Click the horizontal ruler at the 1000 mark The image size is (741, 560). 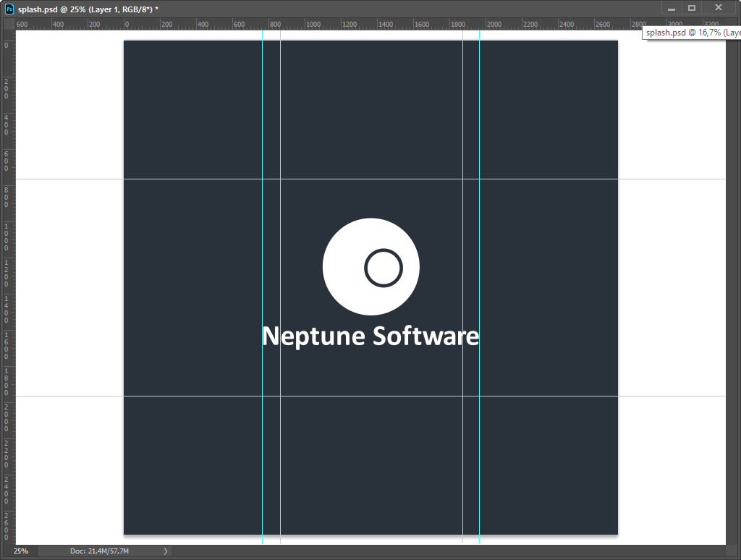point(312,24)
